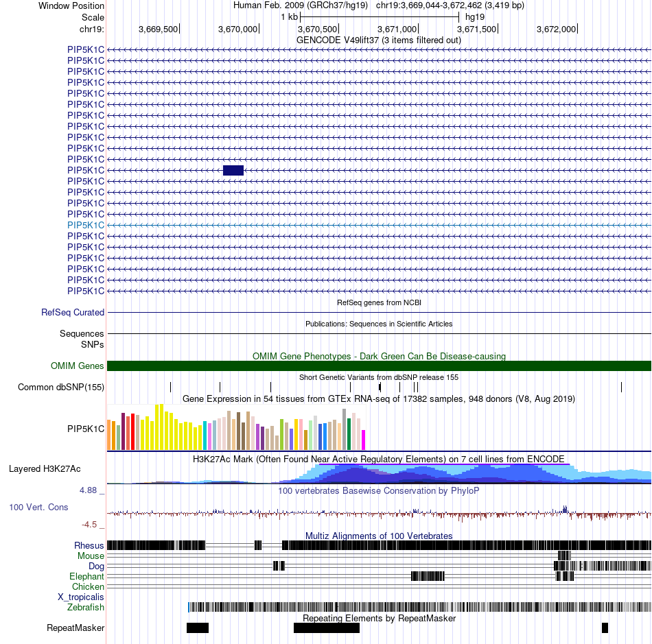Open Multiz Alignments of 100 Vertebrates title
This screenshot has width=652, height=644.
click(x=379, y=536)
